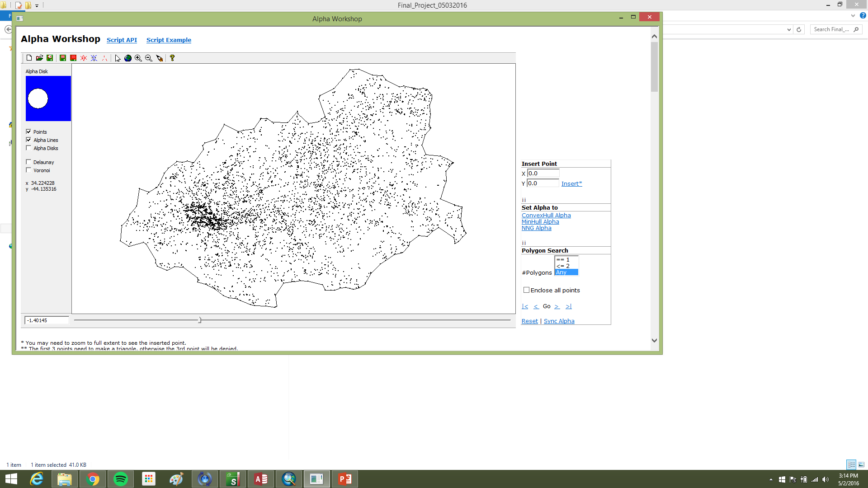This screenshot has width=868, height=488.
Task: Enable the Voronoi display option
Action: [x=29, y=170]
